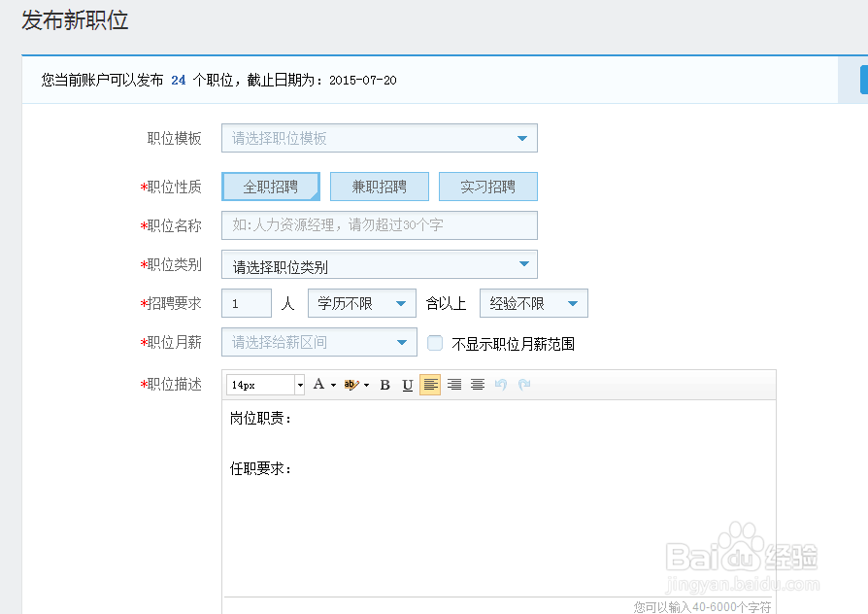The width and height of the screenshot is (868, 614).
Task: Check the hide salary range option
Action: 434,342
